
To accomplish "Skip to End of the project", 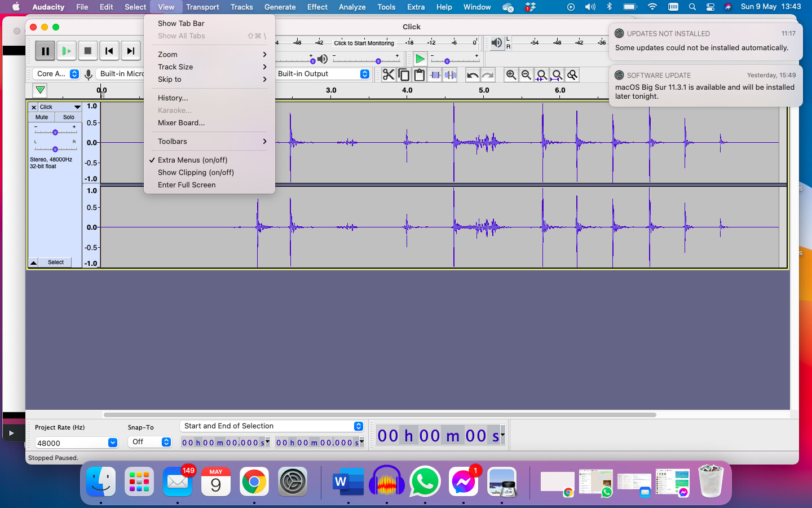I will click(131, 51).
